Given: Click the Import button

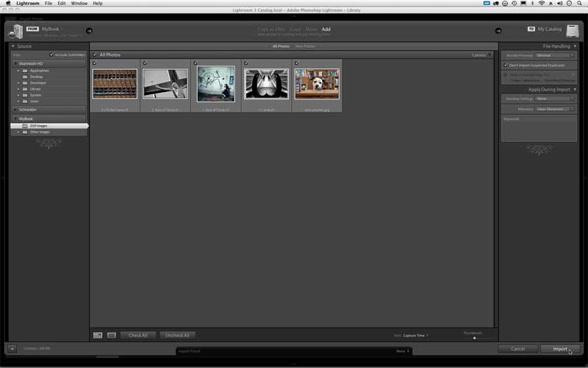Looking at the screenshot, I should 560,348.
